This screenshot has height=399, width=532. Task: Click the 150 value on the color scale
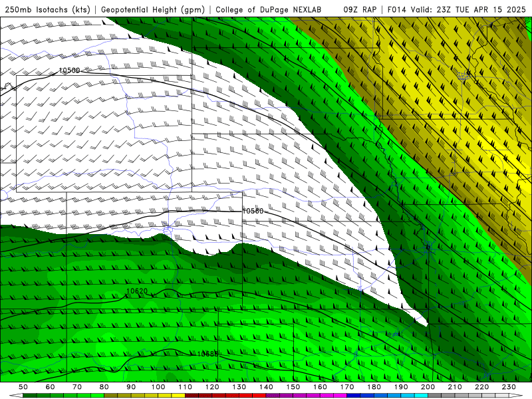(293, 387)
